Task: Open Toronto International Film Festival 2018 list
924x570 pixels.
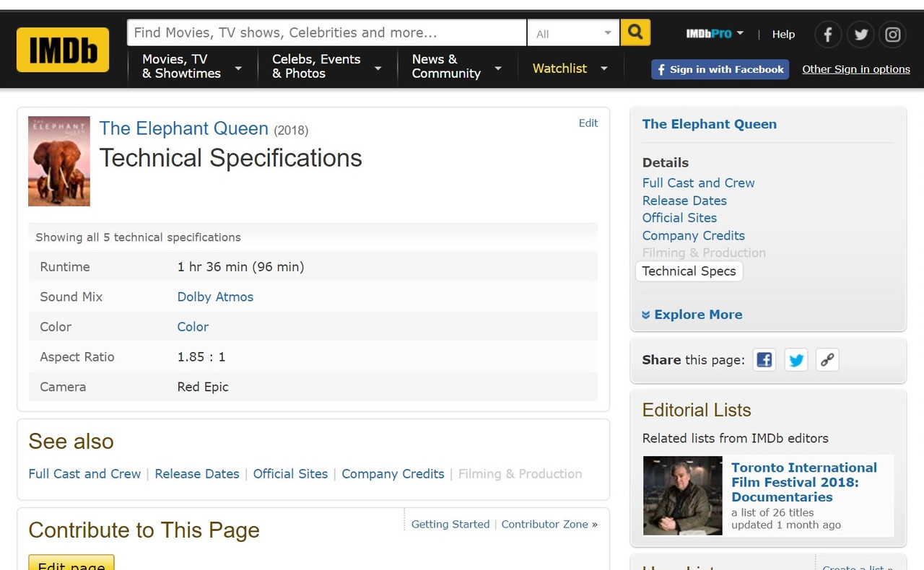Action: tap(804, 482)
